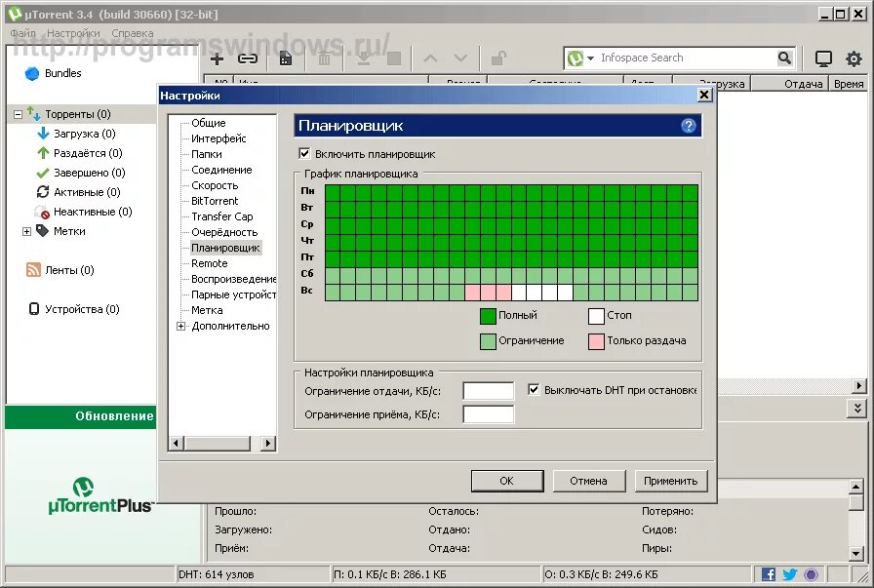Click first Пн cell in schedule grid
874x588 pixels.
[333, 193]
